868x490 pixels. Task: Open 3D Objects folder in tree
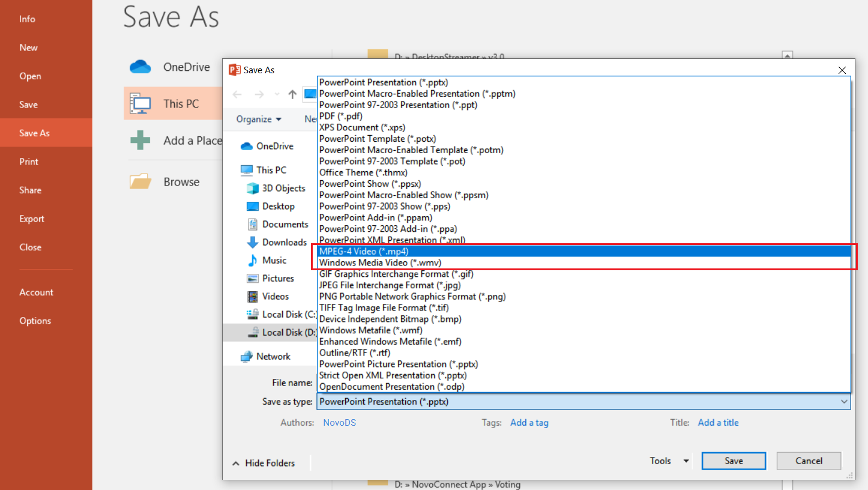click(x=277, y=188)
